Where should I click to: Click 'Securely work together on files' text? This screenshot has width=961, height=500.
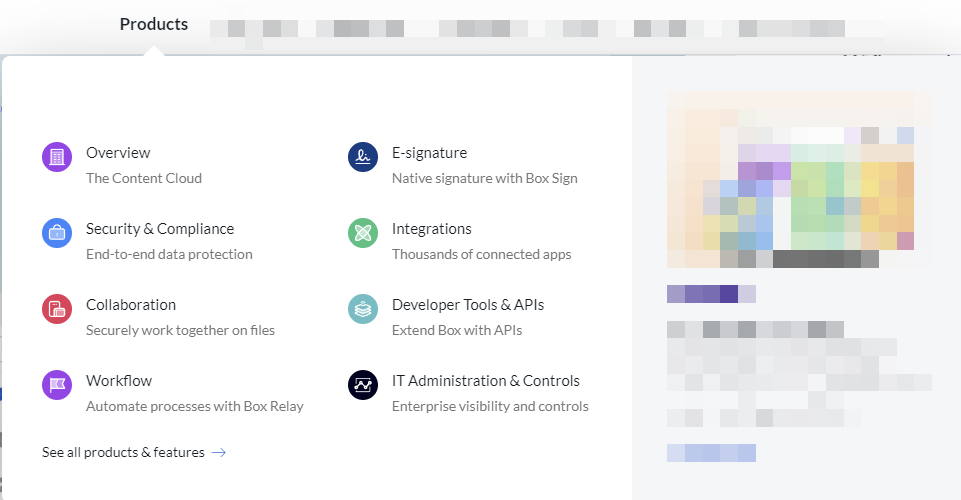coord(180,330)
